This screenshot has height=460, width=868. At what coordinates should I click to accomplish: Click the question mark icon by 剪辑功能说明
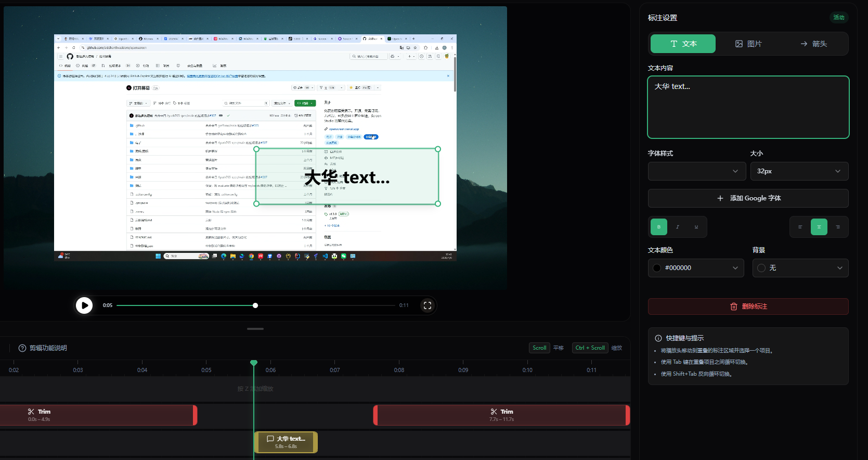point(22,348)
